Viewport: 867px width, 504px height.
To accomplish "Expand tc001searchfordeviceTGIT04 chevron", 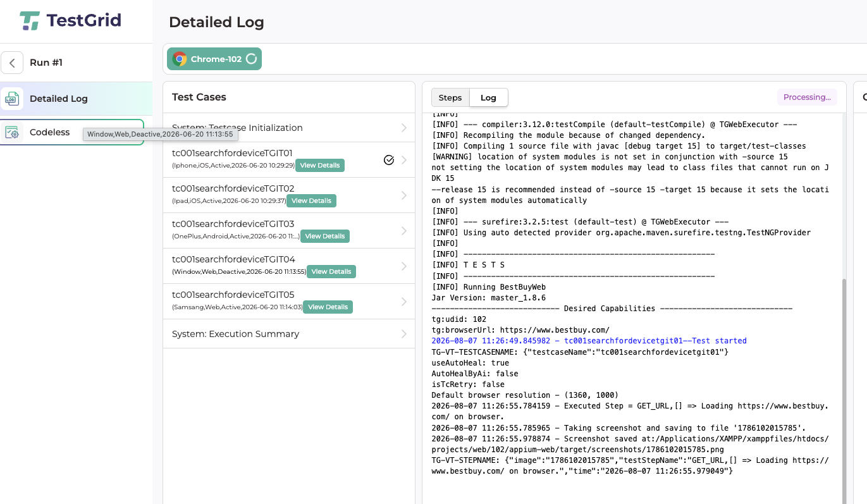I will tap(404, 266).
